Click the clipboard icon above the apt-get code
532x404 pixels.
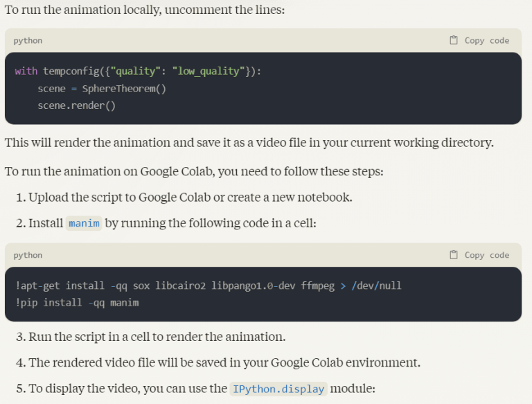pos(454,255)
